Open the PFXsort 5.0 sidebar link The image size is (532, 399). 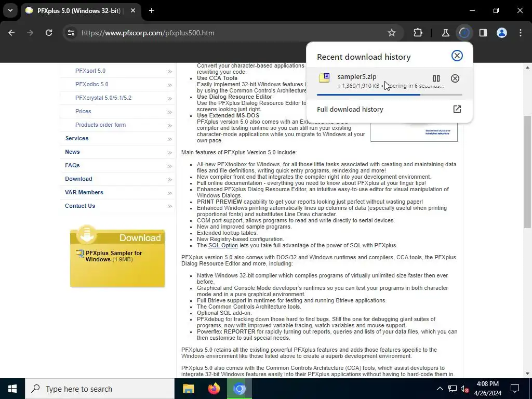pyautogui.click(x=90, y=71)
